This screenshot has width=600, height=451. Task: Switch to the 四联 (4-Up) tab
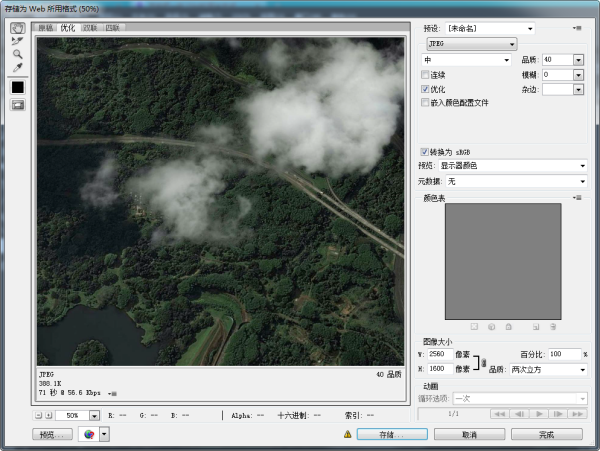[x=114, y=28]
